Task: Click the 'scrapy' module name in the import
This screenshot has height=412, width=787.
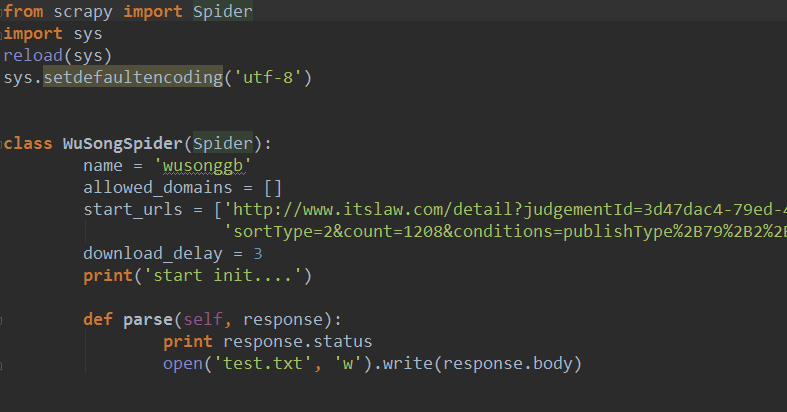Action: (83, 12)
